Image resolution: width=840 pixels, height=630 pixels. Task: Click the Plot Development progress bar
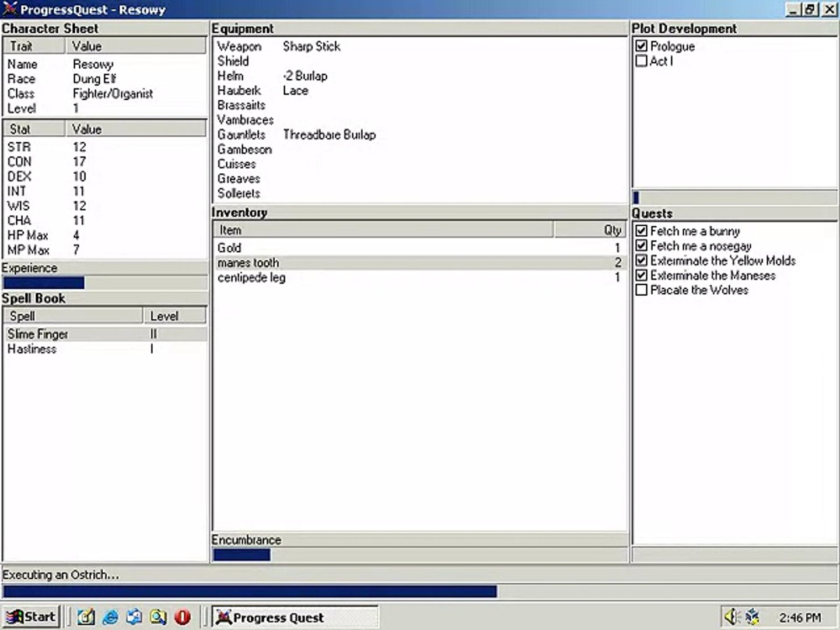click(x=735, y=197)
